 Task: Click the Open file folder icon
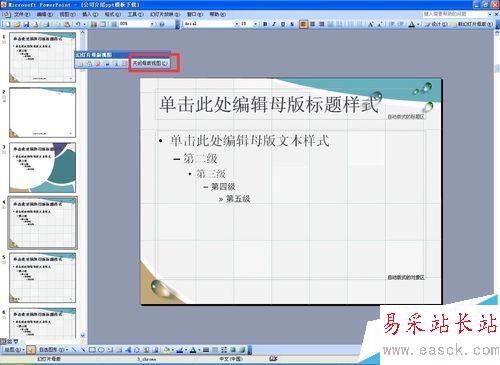[x=17, y=24]
